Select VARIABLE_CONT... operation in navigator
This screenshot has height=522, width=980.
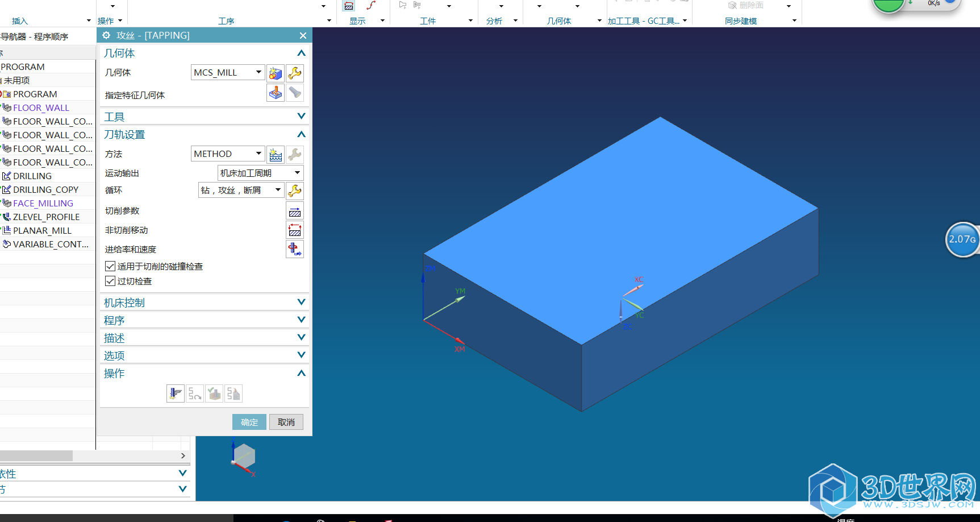51,244
